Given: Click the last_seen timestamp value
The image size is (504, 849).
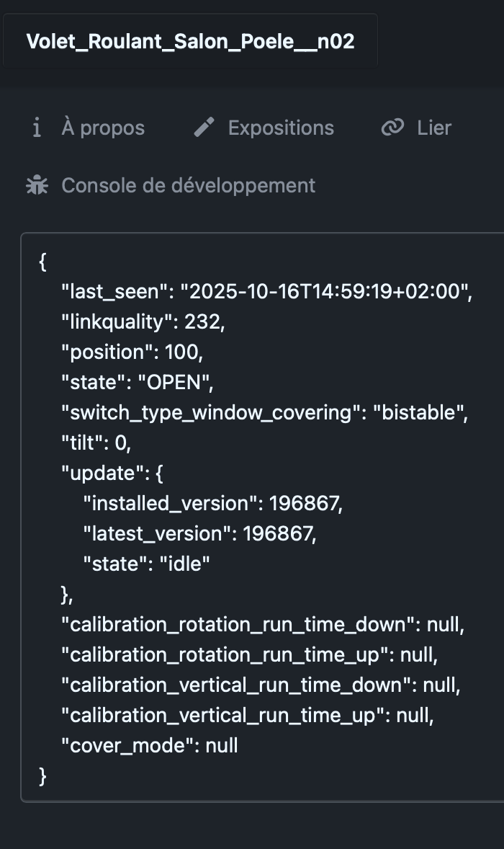Looking at the screenshot, I should (324, 292).
